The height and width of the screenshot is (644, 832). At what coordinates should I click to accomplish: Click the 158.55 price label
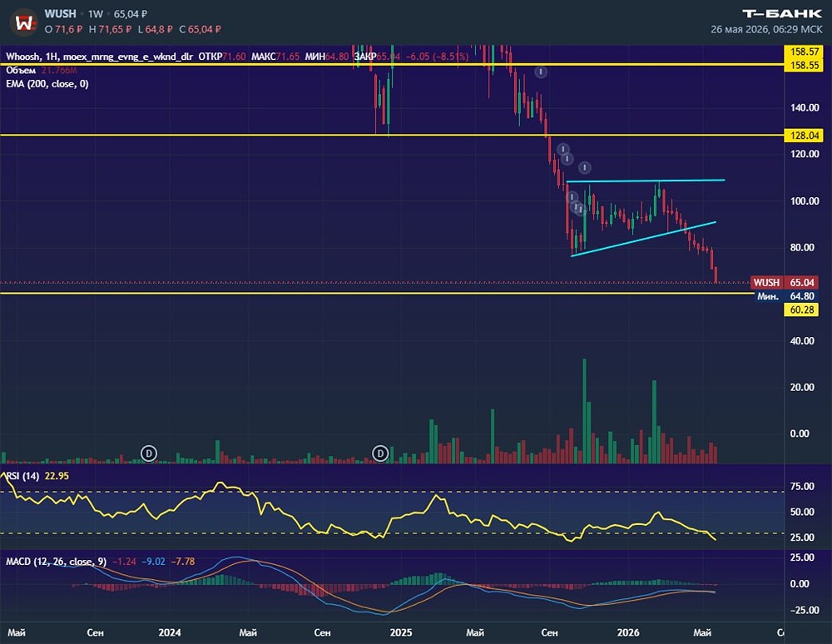pos(805,65)
